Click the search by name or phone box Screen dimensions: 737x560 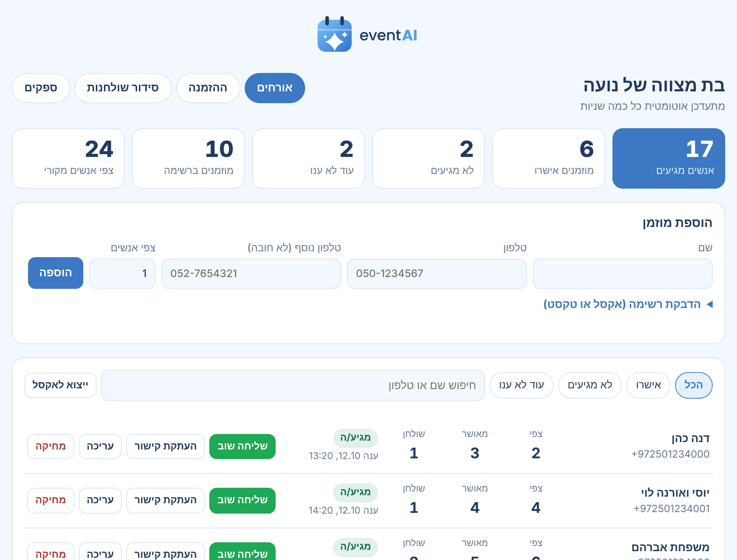[x=293, y=385]
